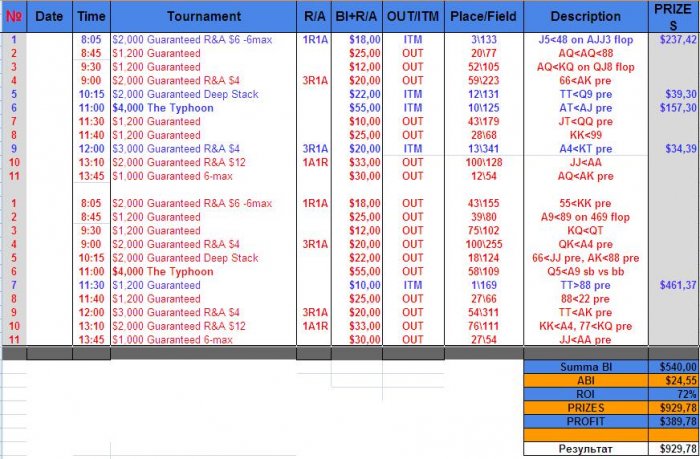700x459 pixels.
Task: Click description A9<89 on 469 flop
Action: click(x=586, y=217)
